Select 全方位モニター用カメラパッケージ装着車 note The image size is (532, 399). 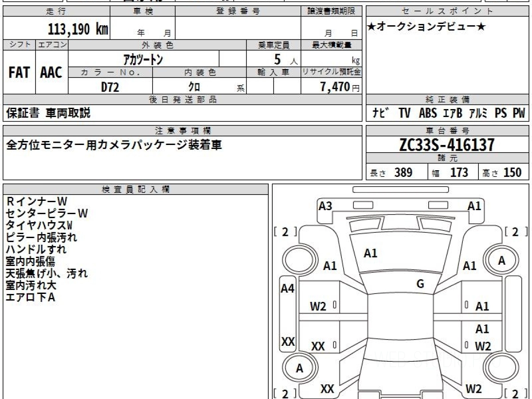click(114, 145)
